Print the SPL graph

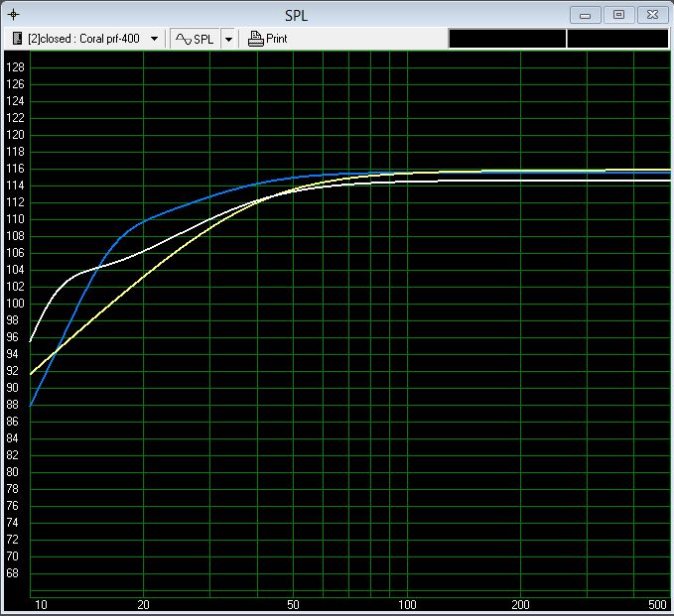[x=268, y=39]
